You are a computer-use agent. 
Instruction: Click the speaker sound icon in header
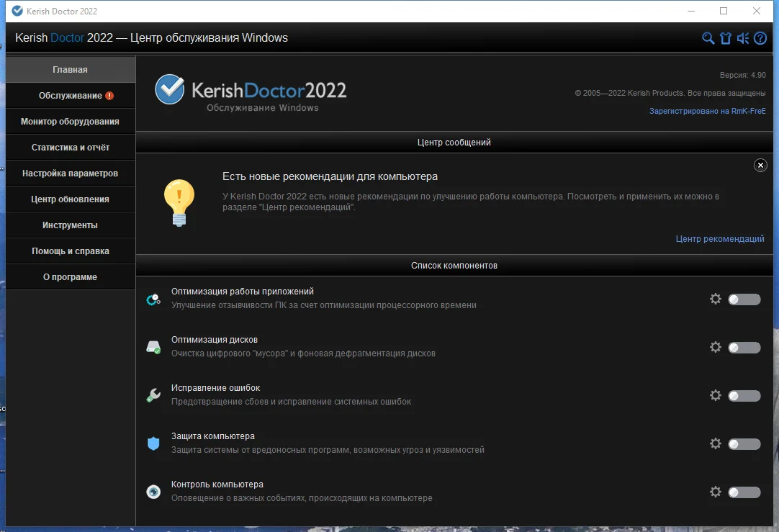point(743,38)
